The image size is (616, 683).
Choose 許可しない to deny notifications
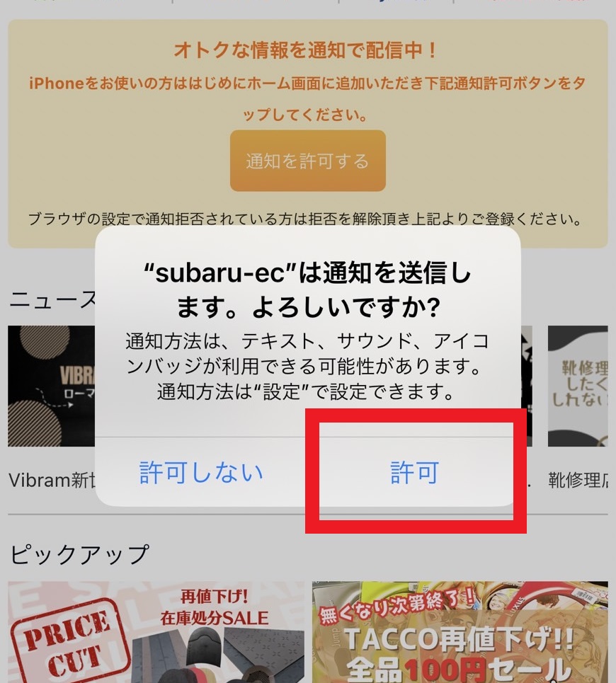(x=201, y=472)
